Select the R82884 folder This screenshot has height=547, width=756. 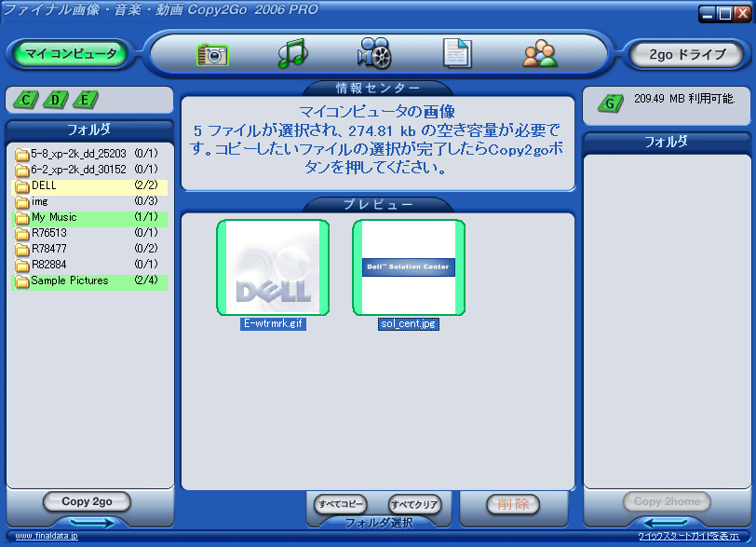coord(89,265)
